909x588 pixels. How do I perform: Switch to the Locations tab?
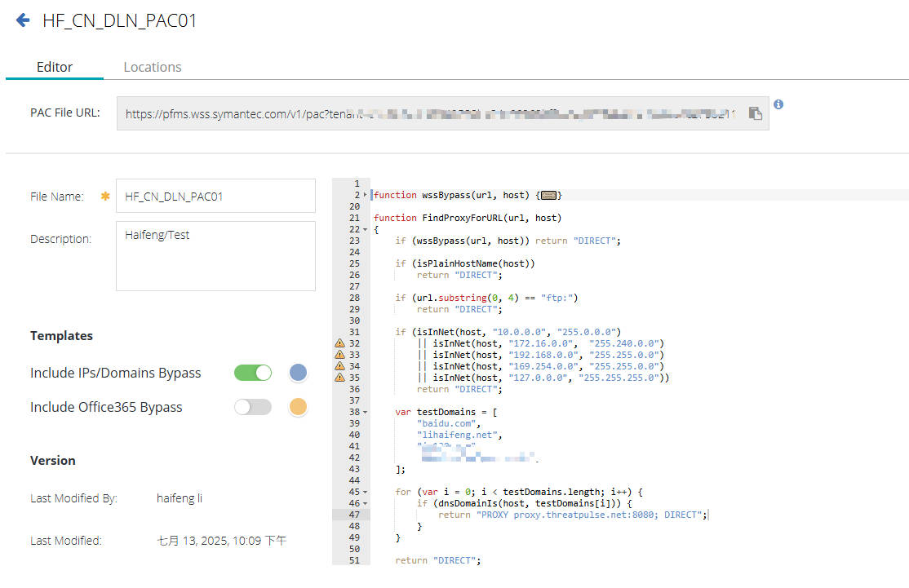coord(152,67)
